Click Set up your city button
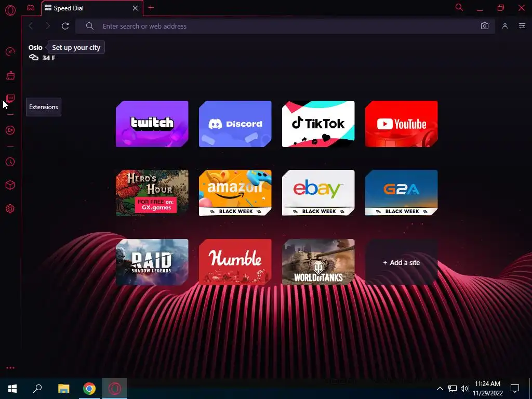Screen dimensions: 532x399 tap(76, 47)
